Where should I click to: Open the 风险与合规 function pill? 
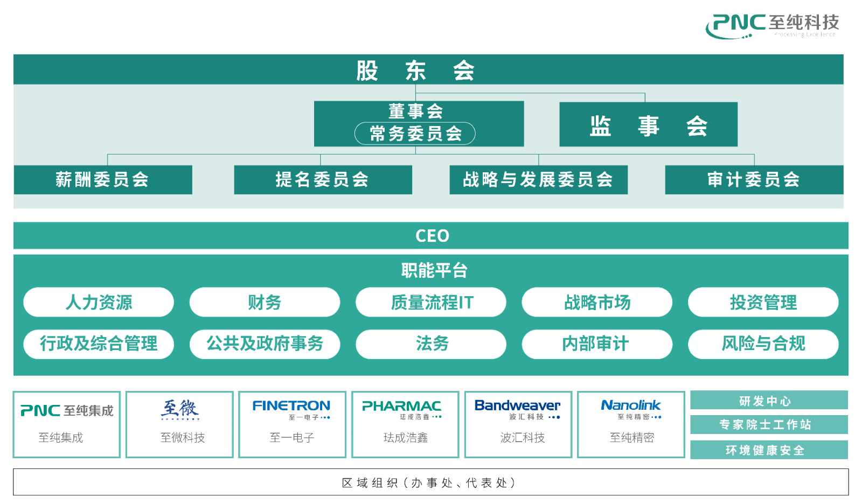point(763,344)
